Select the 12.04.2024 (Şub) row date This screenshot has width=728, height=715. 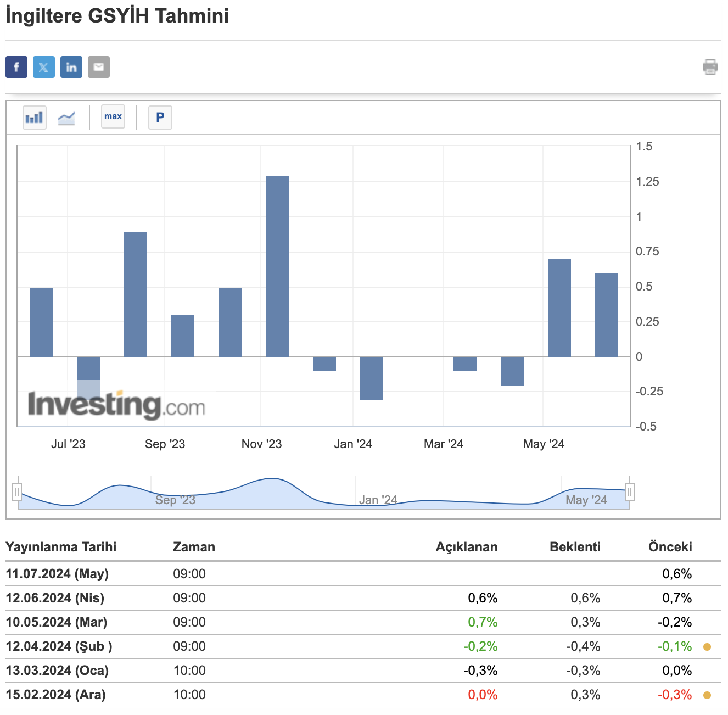59,646
